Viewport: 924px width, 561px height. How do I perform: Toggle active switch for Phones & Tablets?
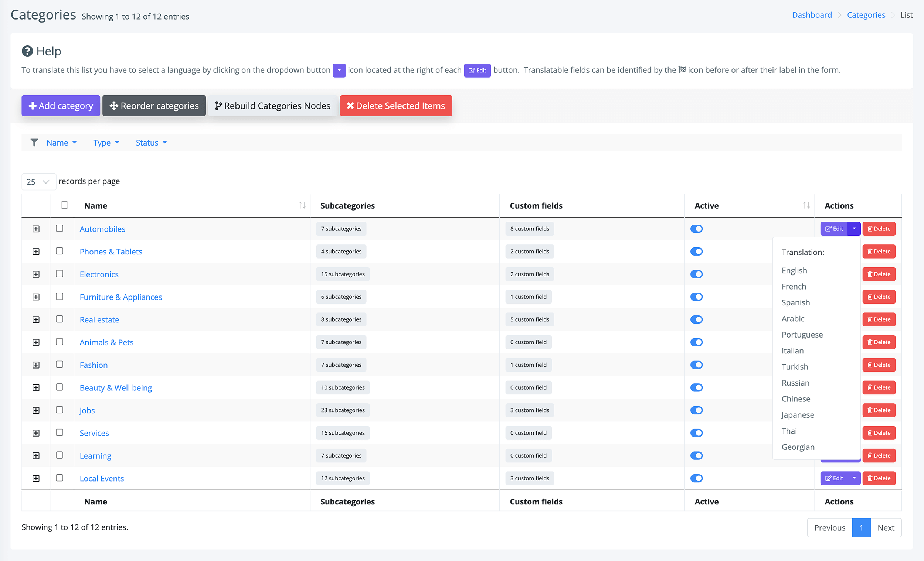pos(696,252)
